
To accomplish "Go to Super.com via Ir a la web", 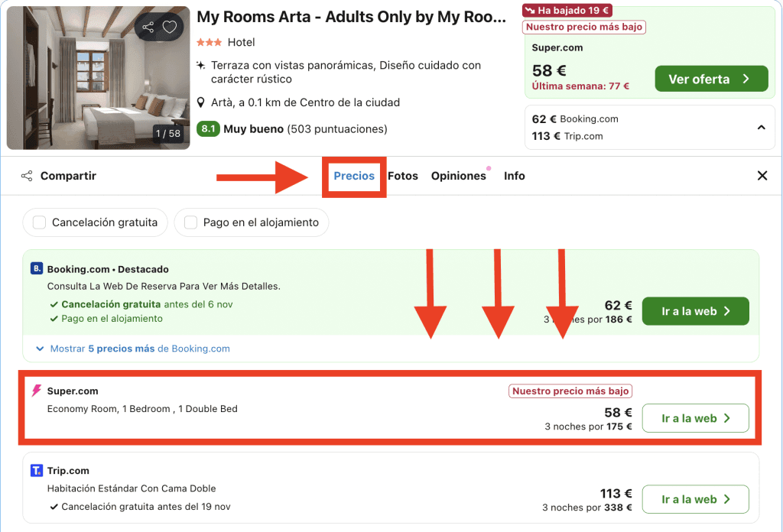I will [x=695, y=418].
